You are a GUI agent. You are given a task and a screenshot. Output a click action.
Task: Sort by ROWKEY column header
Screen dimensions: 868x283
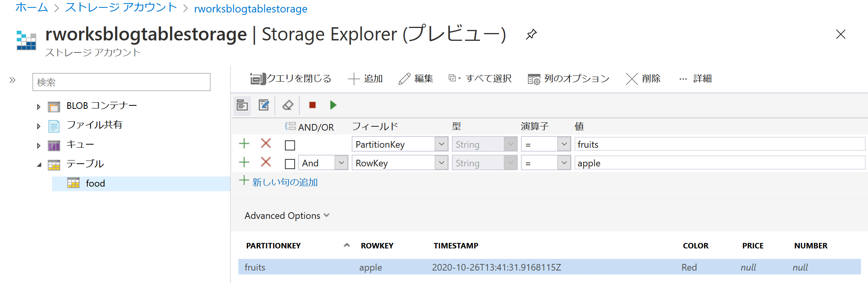tap(377, 246)
